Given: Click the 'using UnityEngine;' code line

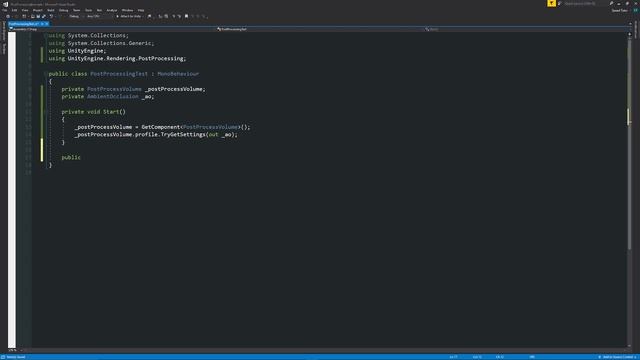Looking at the screenshot, I should coord(77,51).
